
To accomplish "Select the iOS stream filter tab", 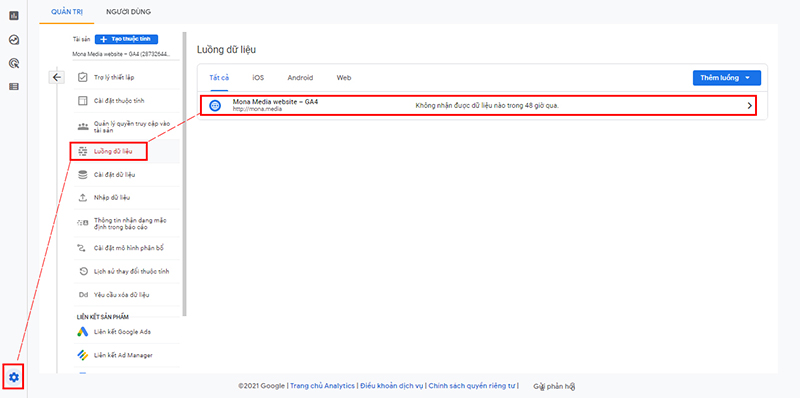I will click(x=258, y=78).
